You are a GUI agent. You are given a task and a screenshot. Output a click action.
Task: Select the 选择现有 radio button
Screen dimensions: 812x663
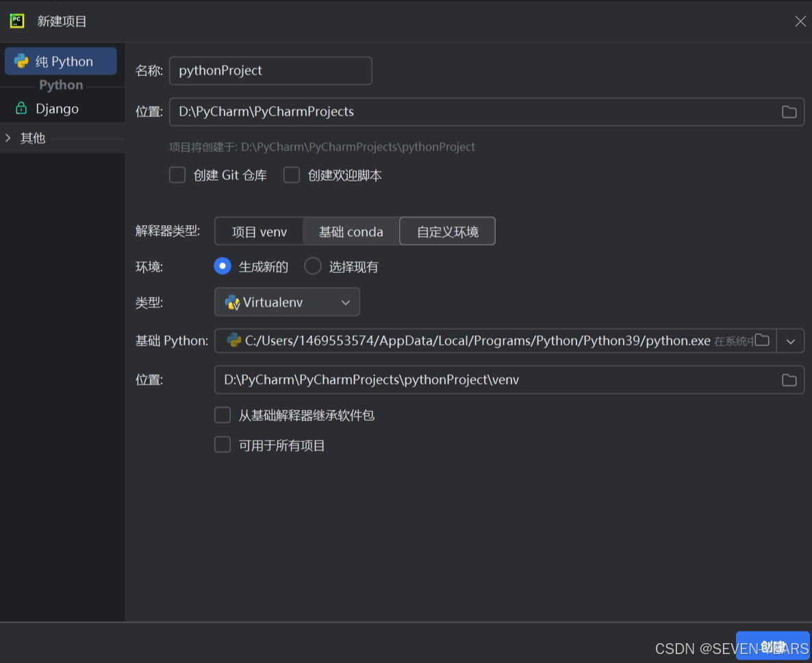(x=313, y=267)
